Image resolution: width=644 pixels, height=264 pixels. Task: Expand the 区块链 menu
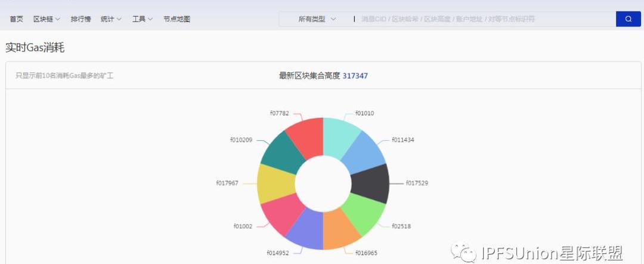click(x=47, y=19)
